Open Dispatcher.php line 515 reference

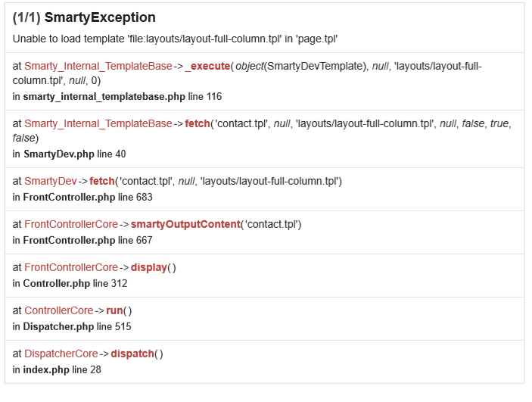tap(77, 326)
